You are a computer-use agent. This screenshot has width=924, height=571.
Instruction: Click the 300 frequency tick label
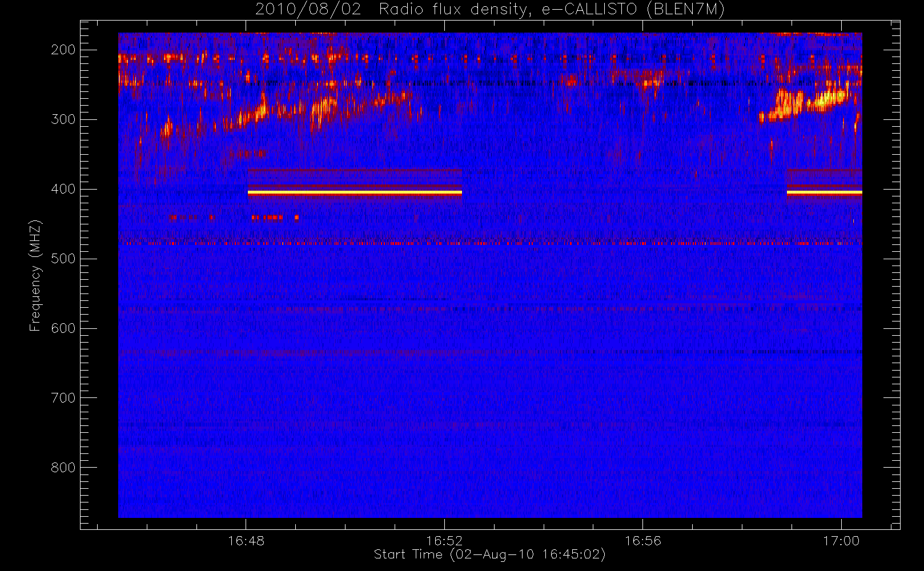tap(63, 119)
